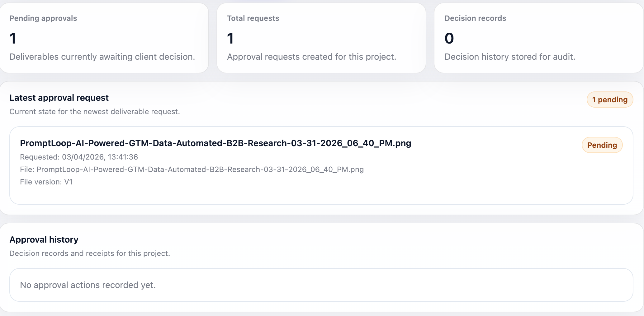This screenshot has width=644, height=316.
Task: Click the 'File:' PromptLoop filename line
Action: 192,170
